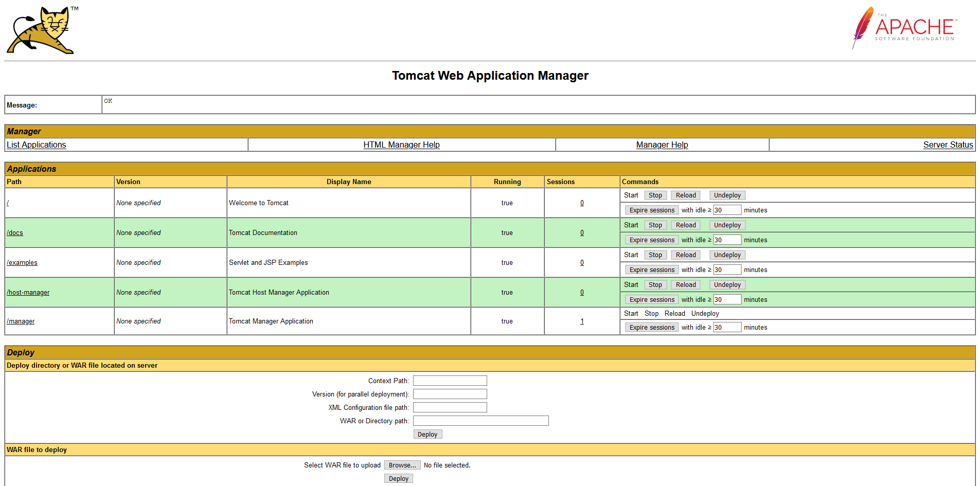This screenshot has height=486, width=980.
Task: Open the List Applications link
Action: pyautogui.click(x=36, y=145)
